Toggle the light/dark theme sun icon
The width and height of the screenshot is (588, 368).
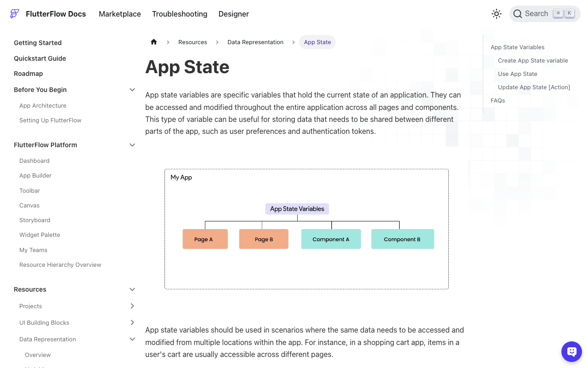[x=497, y=14]
